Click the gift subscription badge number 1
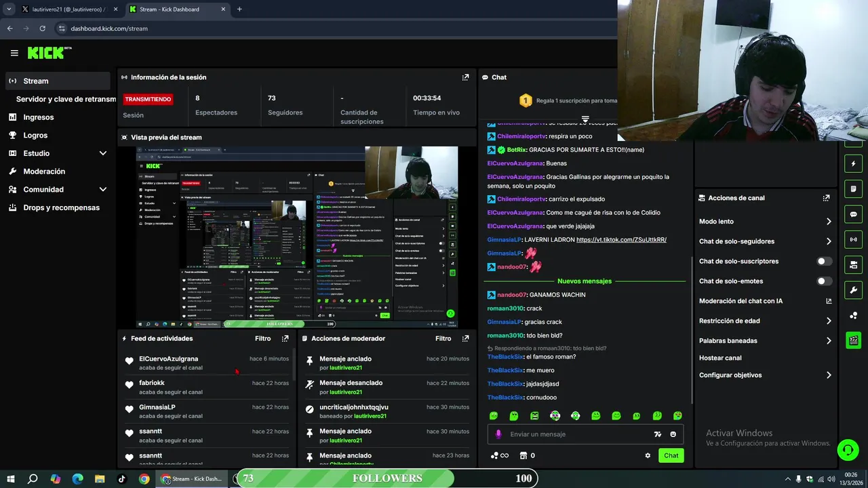 [525, 100]
